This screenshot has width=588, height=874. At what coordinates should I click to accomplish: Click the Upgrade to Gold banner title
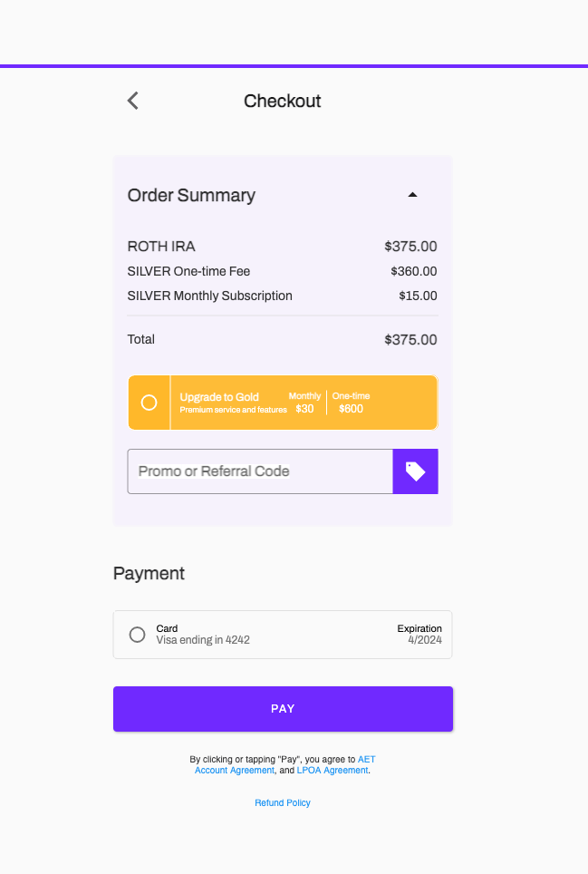click(219, 397)
